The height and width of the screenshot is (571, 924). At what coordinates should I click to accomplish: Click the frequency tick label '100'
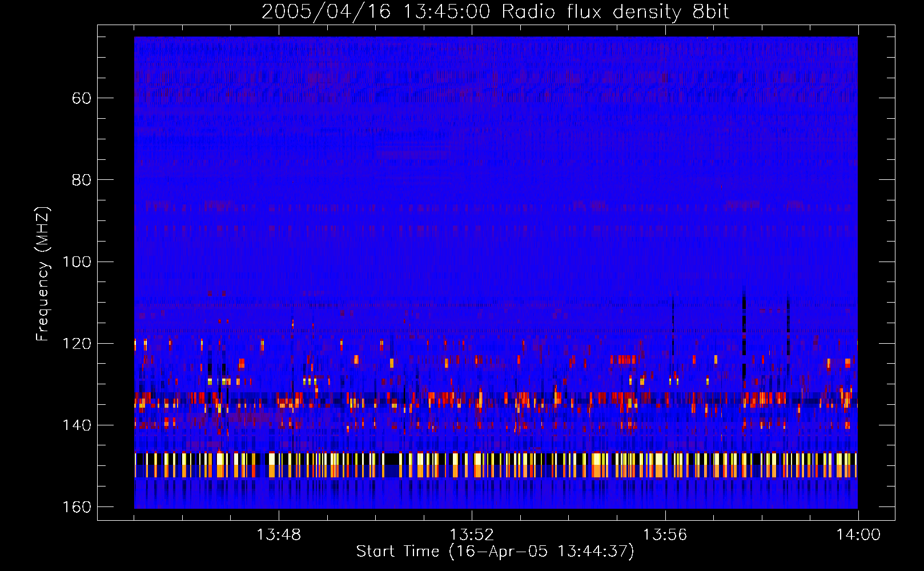point(77,262)
